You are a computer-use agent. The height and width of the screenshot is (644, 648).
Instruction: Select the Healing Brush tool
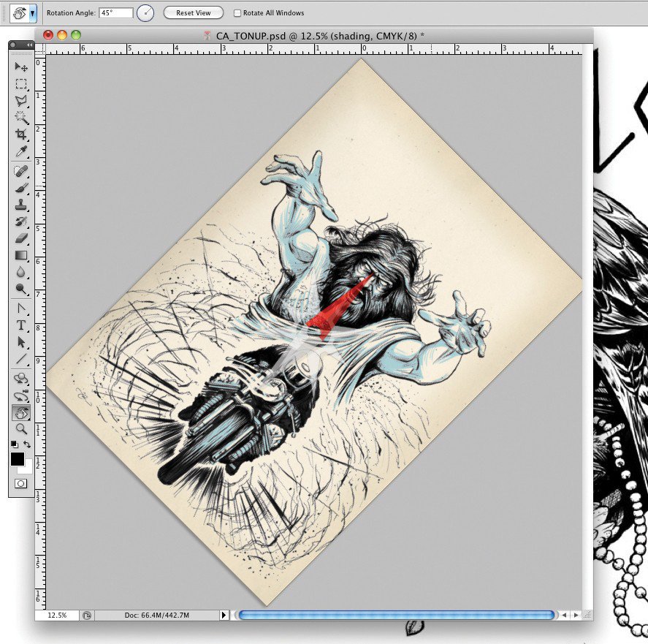(21, 171)
